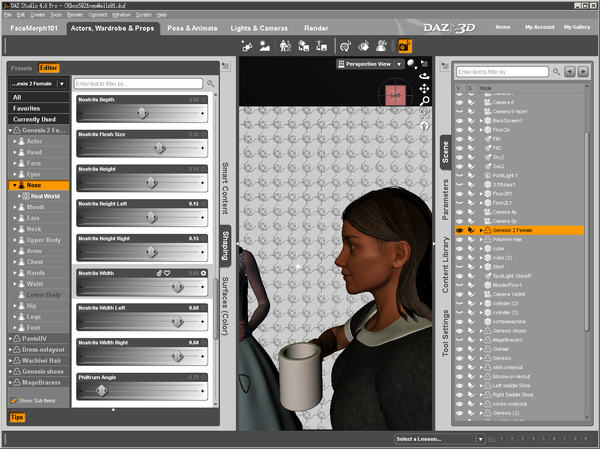Screen dimensions: 600x449
Task: Open the My Gallery link
Action: [577, 27]
